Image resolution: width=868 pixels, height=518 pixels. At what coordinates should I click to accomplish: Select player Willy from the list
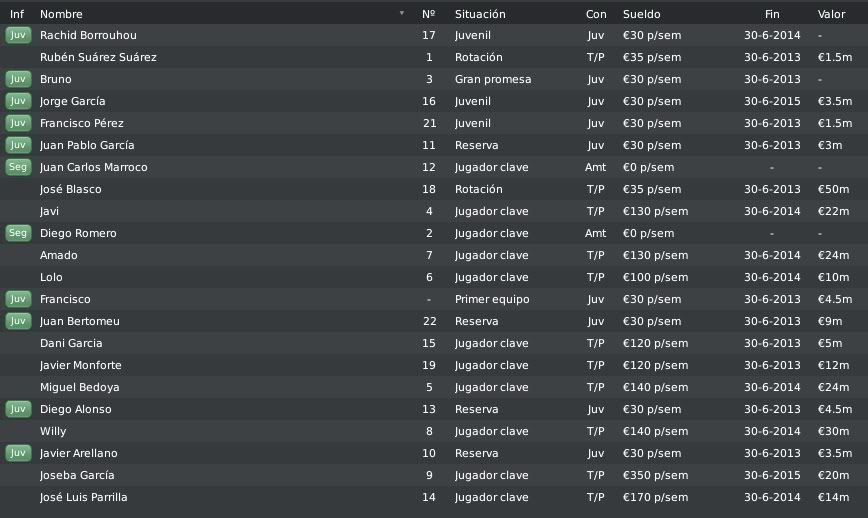[x=53, y=431]
